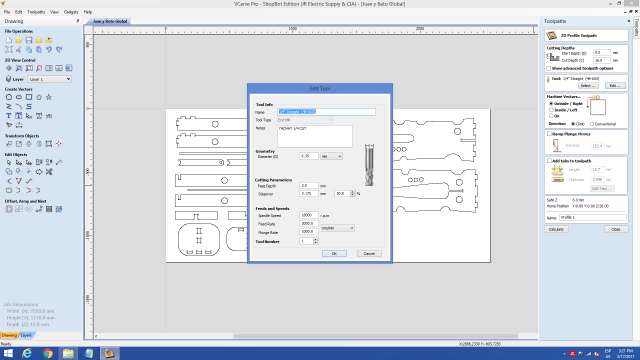Click the 2D Profile Toolpath header icon

pos(551,36)
